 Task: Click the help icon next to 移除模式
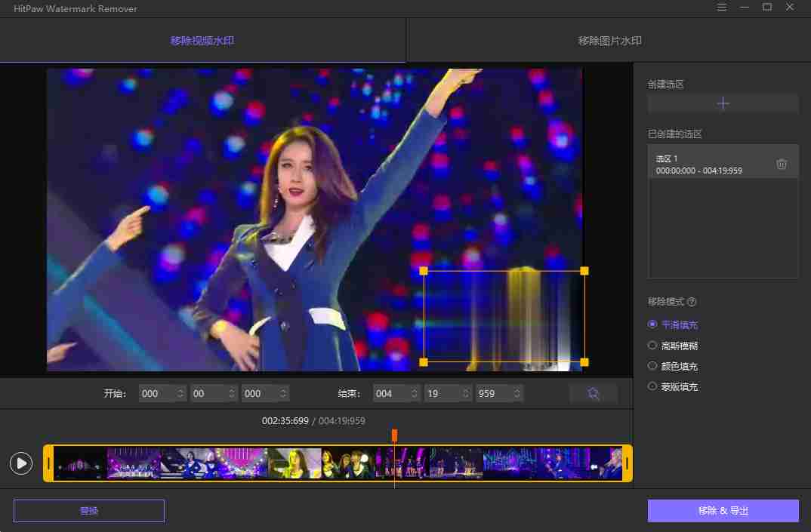click(x=692, y=302)
